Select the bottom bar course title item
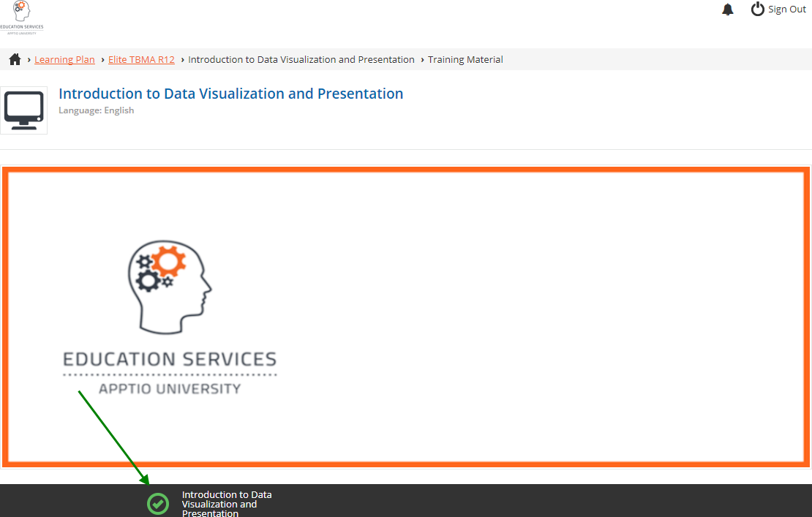 (227, 504)
